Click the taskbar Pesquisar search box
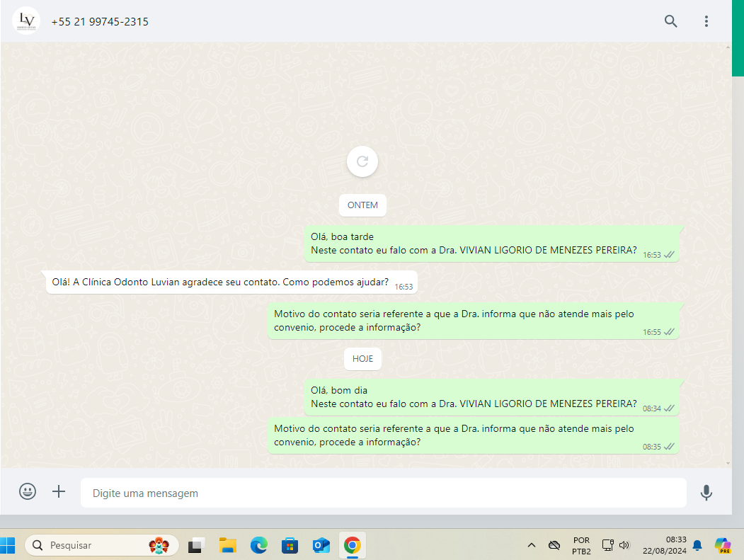The image size is (744, 560). pyautogui.click(x=101, y=545)
